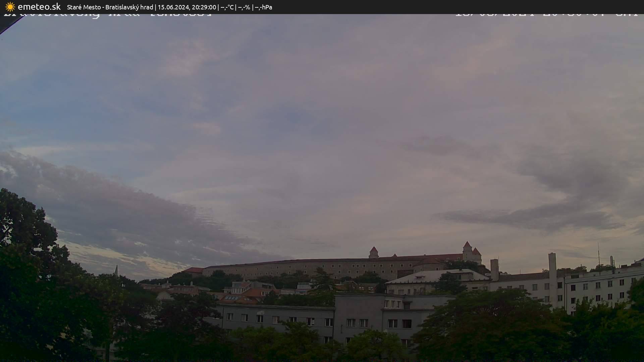Click the pressure readout showing --,-hPa
Screen dimensions: 644x362
click(263, 7)
